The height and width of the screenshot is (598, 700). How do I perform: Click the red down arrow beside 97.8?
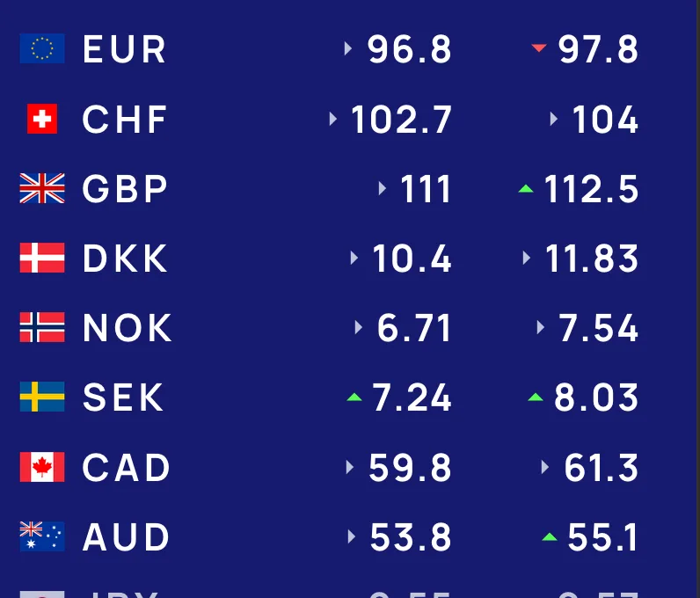[539, 48]
